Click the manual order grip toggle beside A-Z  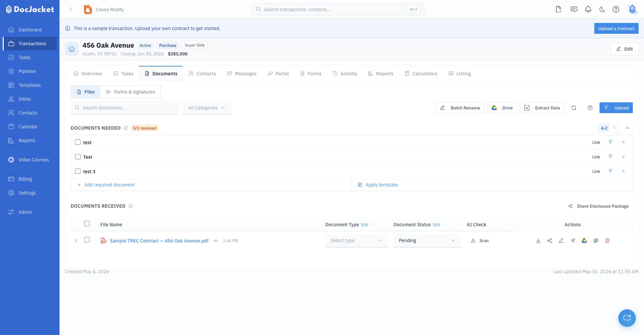(614, 128)
